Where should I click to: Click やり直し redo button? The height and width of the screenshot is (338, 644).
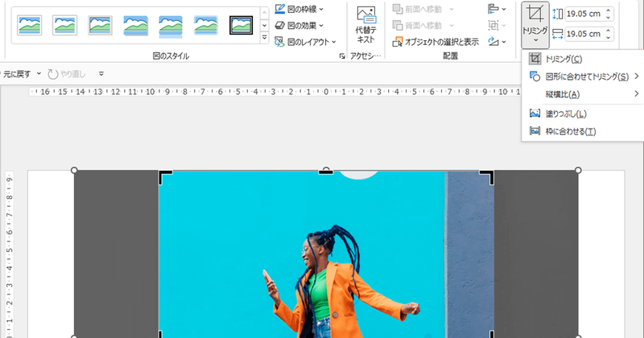(67, 74)
